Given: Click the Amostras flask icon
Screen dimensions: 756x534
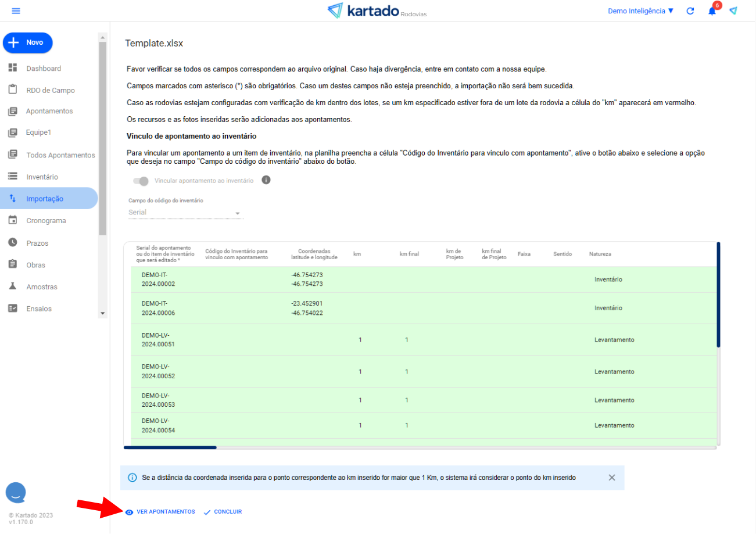Looking at the screenshot, I should (13, 286).
